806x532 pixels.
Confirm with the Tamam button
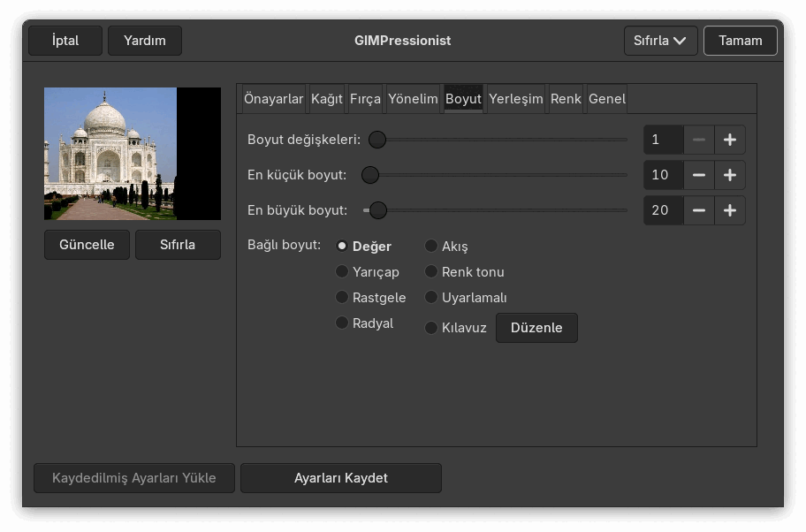point(741,41)
